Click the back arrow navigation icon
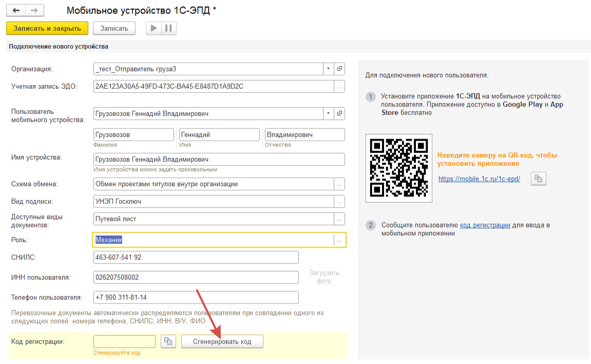Image resolution: width=591 pixels, height=364 pixels. click(x=16, y=10)
